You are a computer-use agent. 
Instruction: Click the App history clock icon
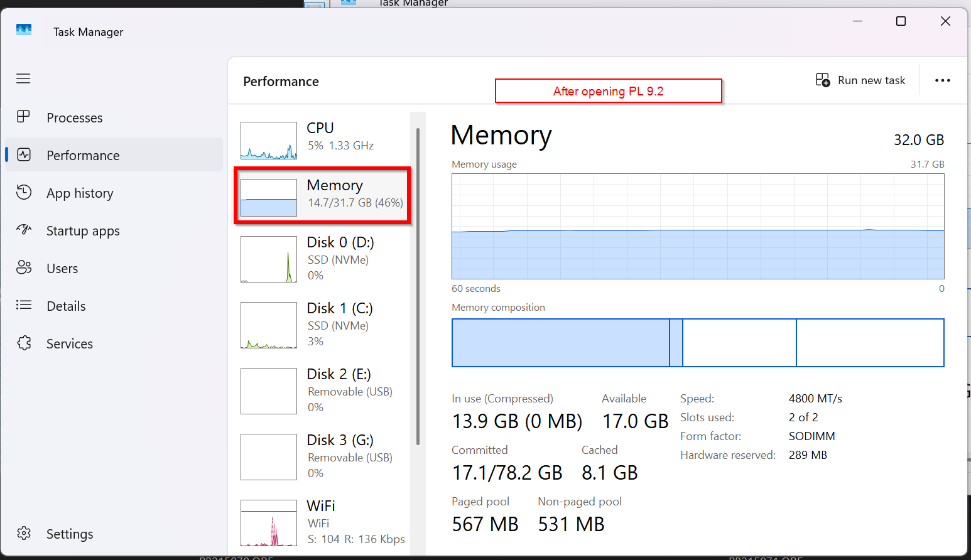[24, 192]
